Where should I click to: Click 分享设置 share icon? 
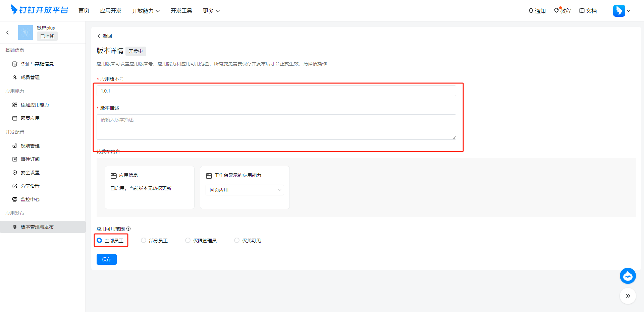coord(15,186)
